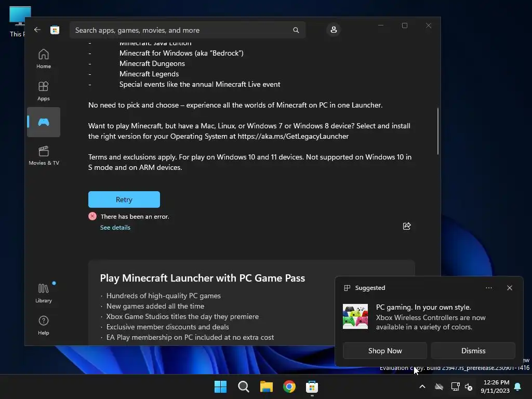Click the Store page vertical scrollbar
The image size is (532, 399).
pyautogui.click(x=438, y=131)
